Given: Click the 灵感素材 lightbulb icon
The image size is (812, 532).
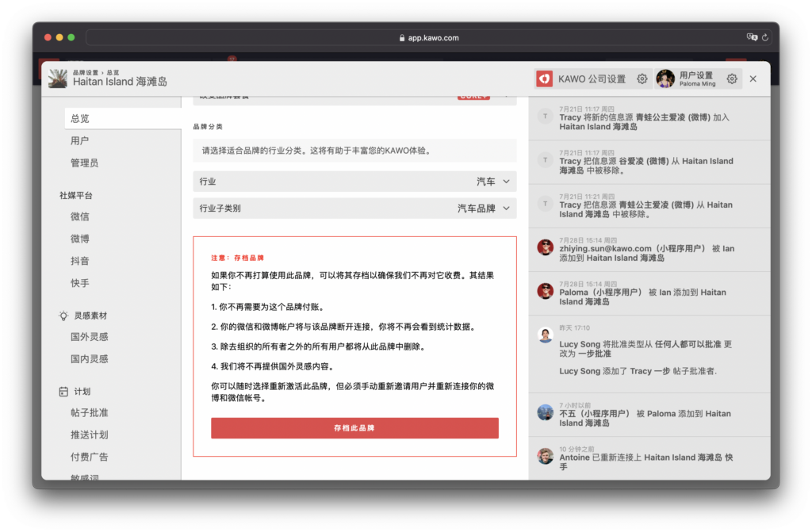Looking at the screenshot, I should pos(63,316).
